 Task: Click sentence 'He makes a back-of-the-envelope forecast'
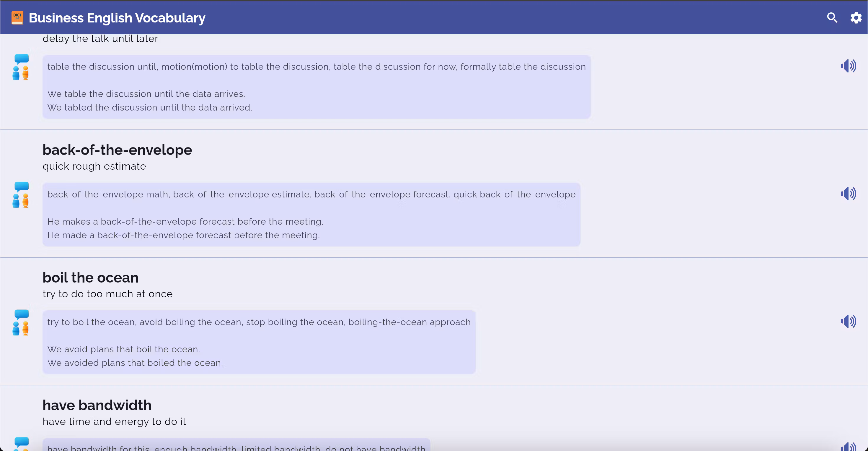coord(185,222)
